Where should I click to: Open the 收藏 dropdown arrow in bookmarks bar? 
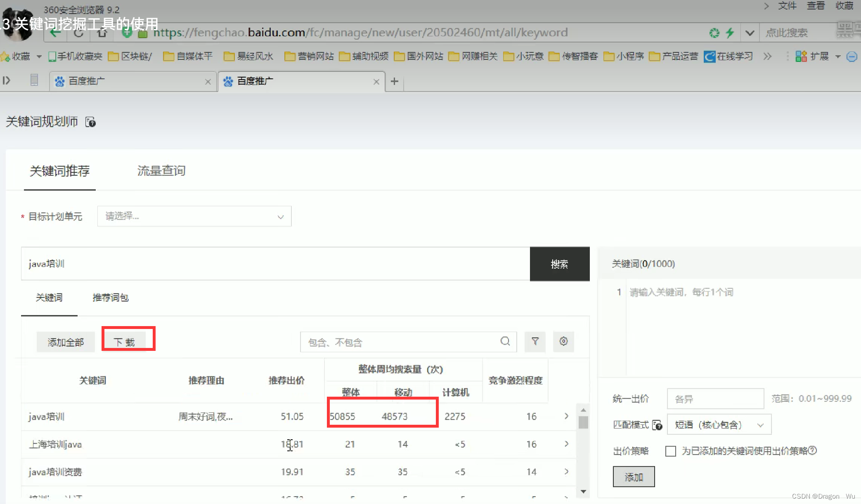click(x=39, y=57)
